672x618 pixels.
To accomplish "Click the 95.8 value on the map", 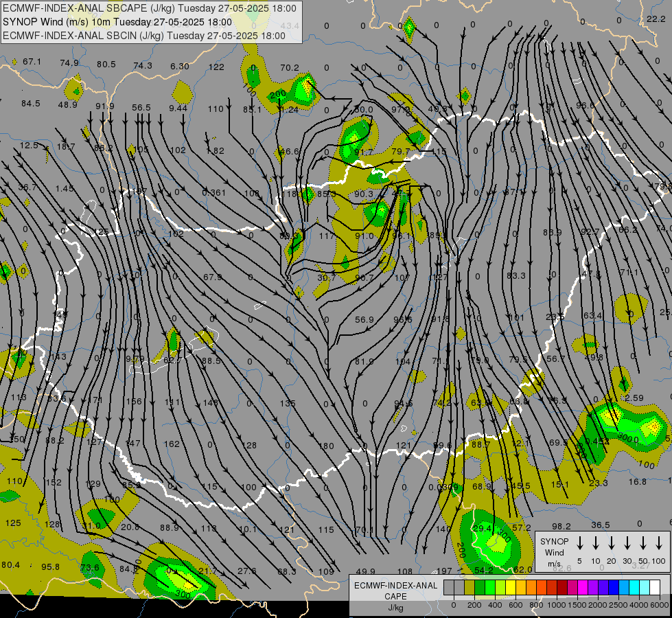I will (x=50, y=567).
